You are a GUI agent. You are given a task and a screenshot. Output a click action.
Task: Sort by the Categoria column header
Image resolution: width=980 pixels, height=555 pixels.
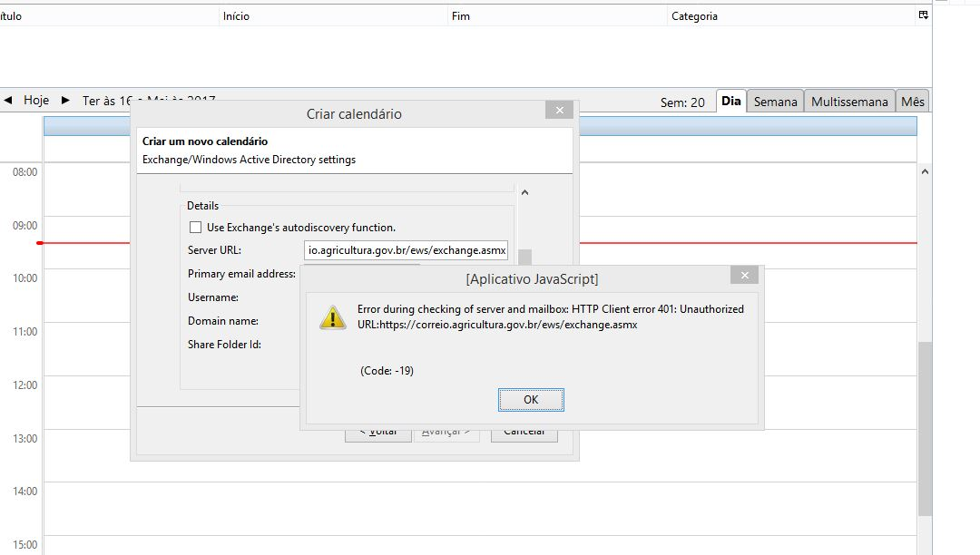pyautogui.click(x=790, y=16)
